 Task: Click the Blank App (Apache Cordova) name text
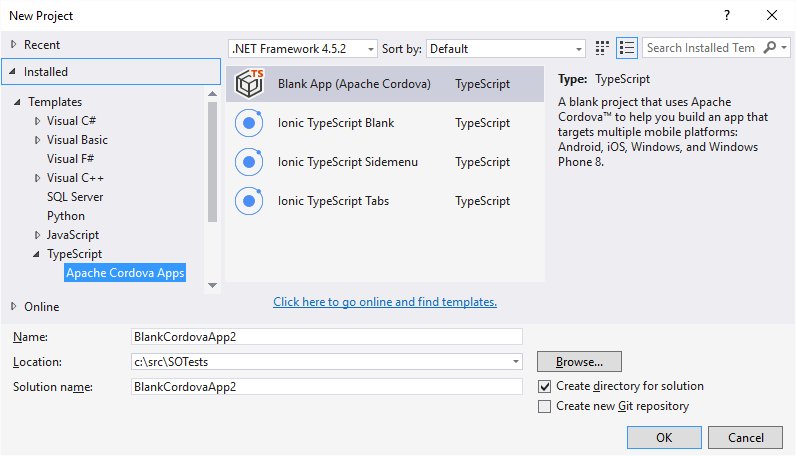tap(354, 84)
